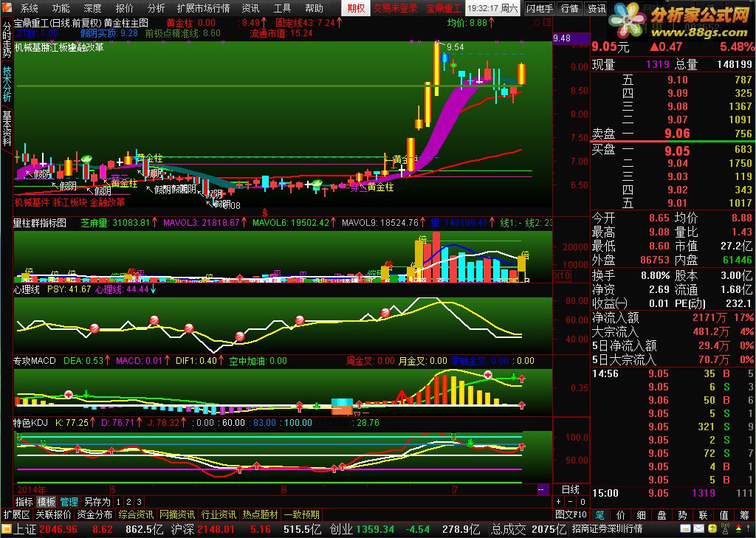Click the first red ball on PSY line
Screen dimensions: 756x538
pyautogui.click(x=94, y=328)
